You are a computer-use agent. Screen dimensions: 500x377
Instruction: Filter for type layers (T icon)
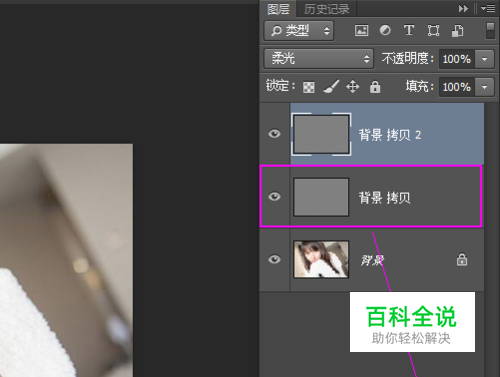(x=409, y=30)
